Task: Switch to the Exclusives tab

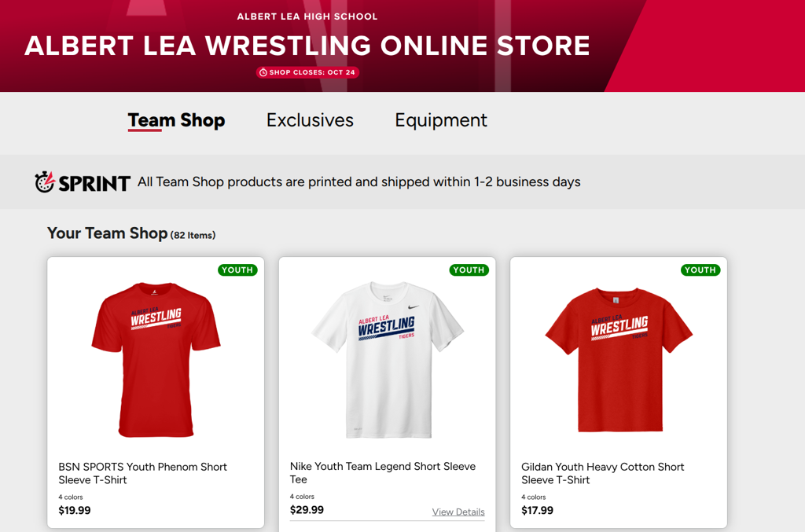Action: (310, 120)
